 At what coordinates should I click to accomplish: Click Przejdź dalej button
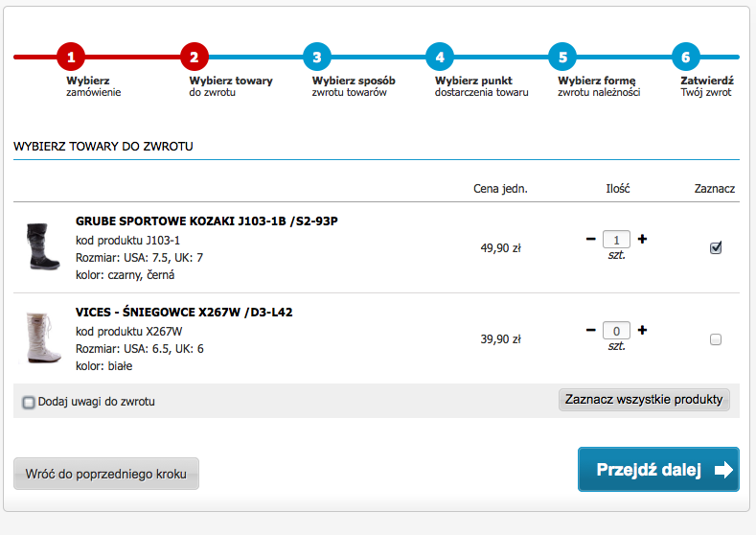pyautogui.click(x=658, y=470)
